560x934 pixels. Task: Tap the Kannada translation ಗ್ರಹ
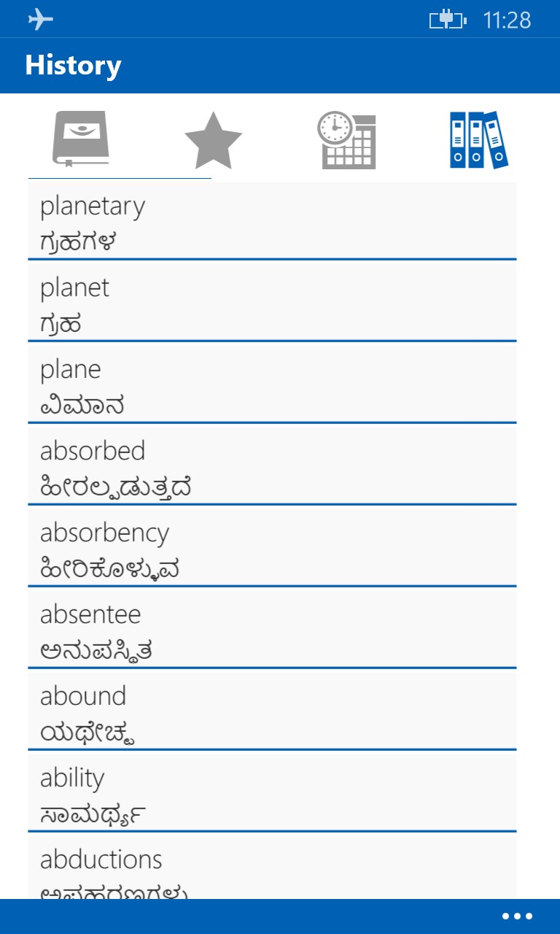pos(61,323)
